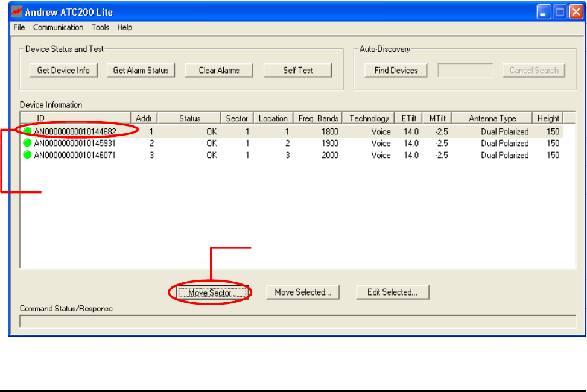Open the Help menu
This screenshot has height=392, width=587.
125,27
